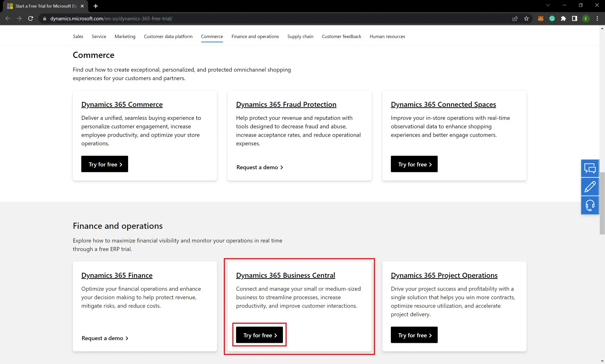Request a demo for Dynamics 365 Finance

coord(105,338)
